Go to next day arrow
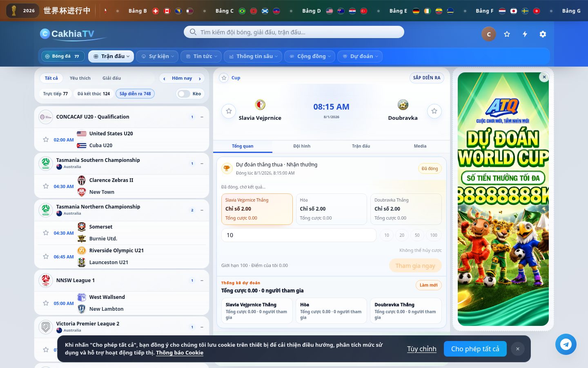588x368 pixels. tap(200, 79)
